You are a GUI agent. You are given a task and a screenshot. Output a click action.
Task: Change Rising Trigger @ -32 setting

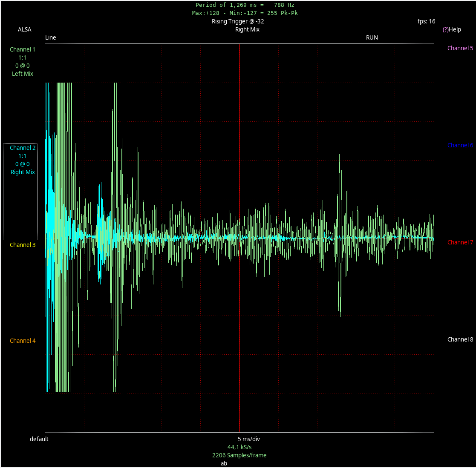(x=238, y=22)
